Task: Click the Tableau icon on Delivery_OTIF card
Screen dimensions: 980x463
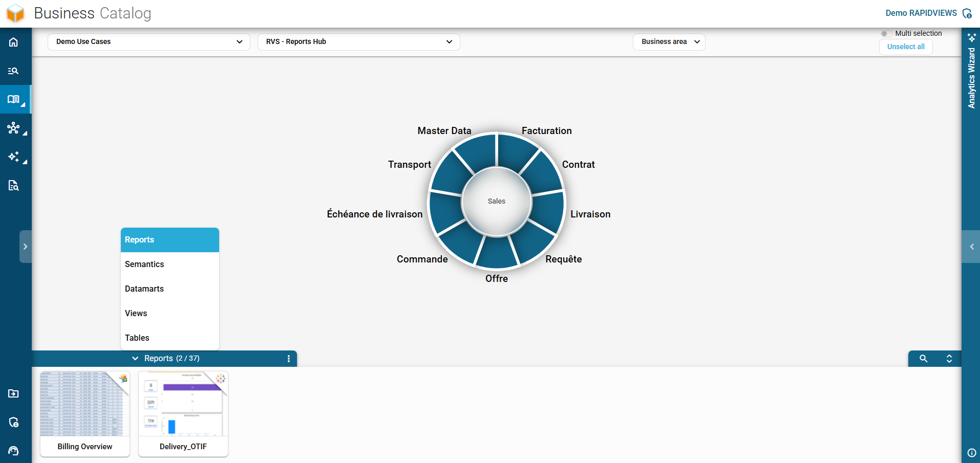Action: [221, 379]
